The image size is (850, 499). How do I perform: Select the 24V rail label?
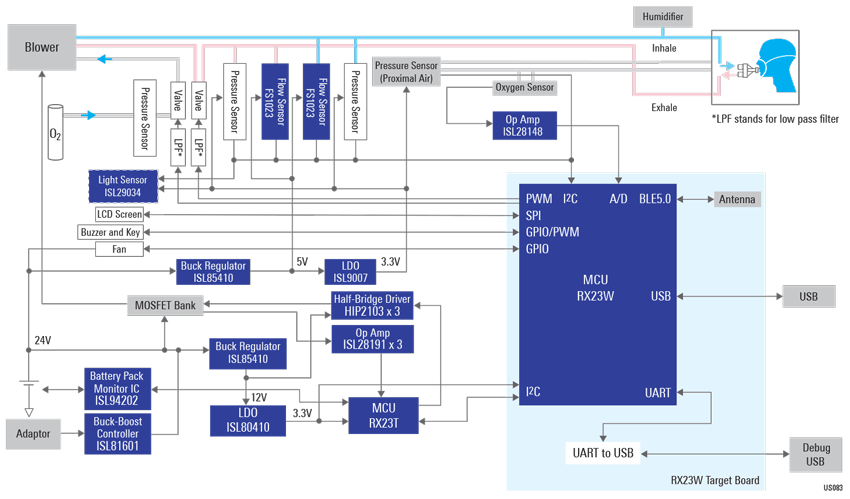click(x=43, y=340)
